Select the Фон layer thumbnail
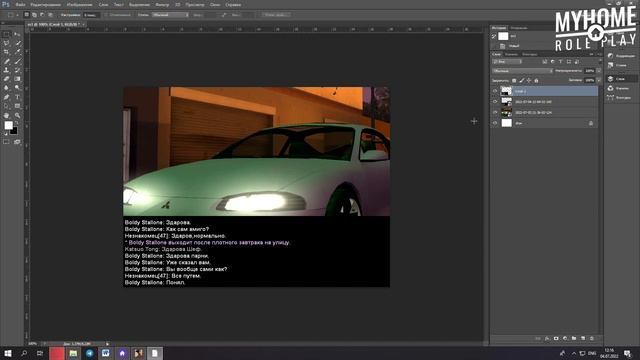 (x=507, y=123)
